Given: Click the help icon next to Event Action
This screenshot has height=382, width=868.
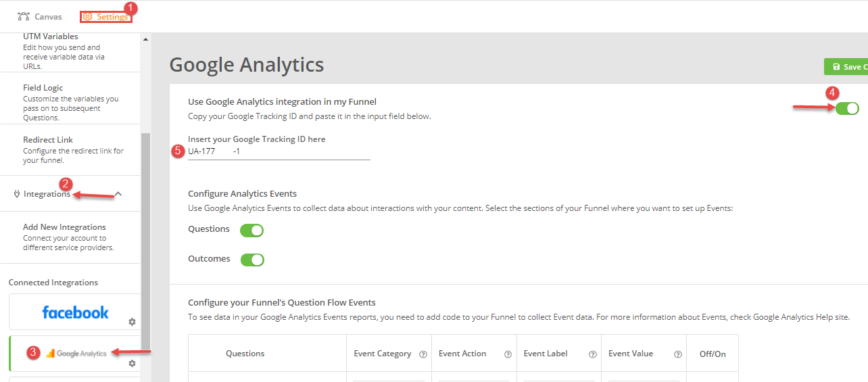Looking at the screenshot, I should pyautogui.click(x=508, y=354).
